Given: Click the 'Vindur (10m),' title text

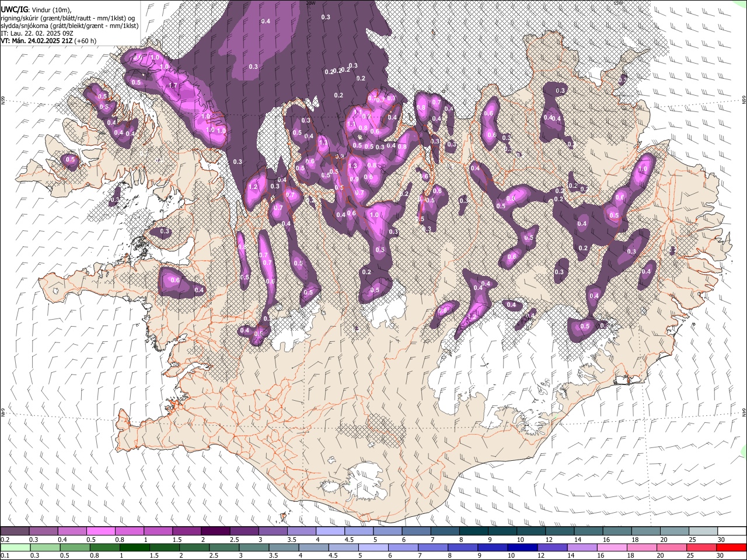Looking at the screenshot, I should tap(51, 10).
